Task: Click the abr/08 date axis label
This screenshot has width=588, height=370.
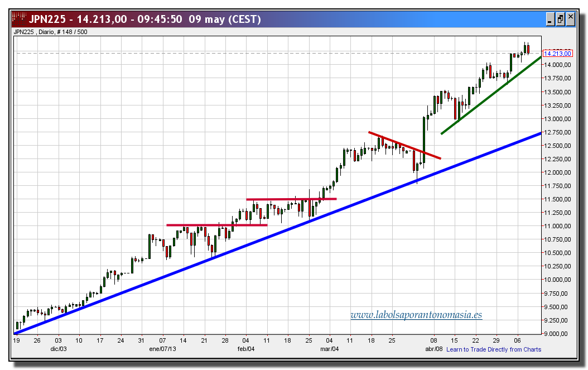Action: pos(434,349)
